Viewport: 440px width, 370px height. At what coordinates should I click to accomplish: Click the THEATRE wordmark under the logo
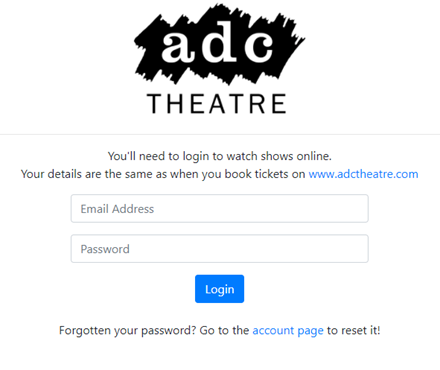click(x=217, y=104)
